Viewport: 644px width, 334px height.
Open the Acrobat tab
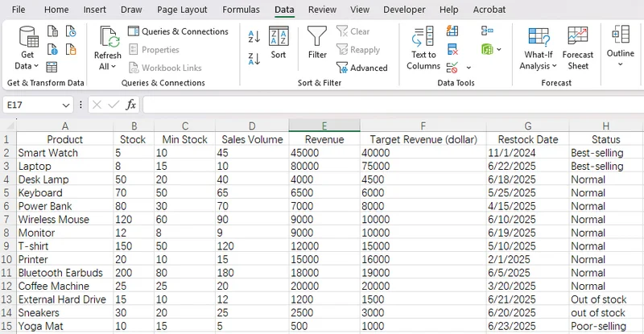[x=489, y=10]
